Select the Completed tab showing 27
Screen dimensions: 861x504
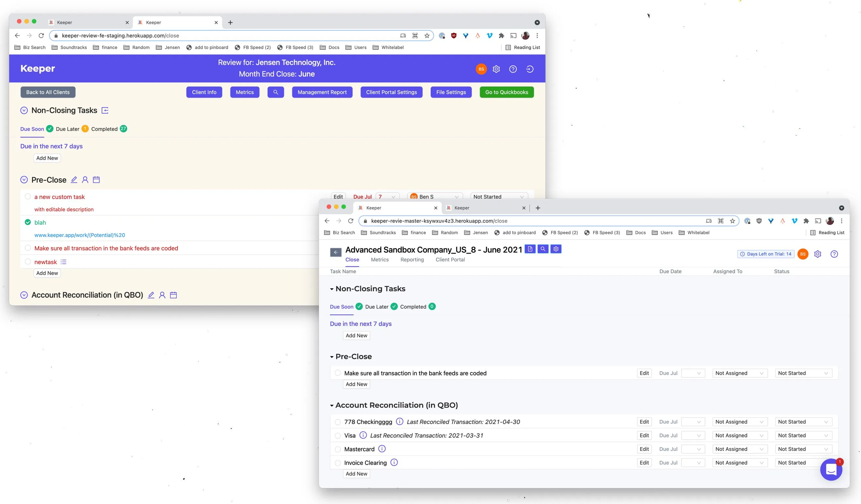109,129
